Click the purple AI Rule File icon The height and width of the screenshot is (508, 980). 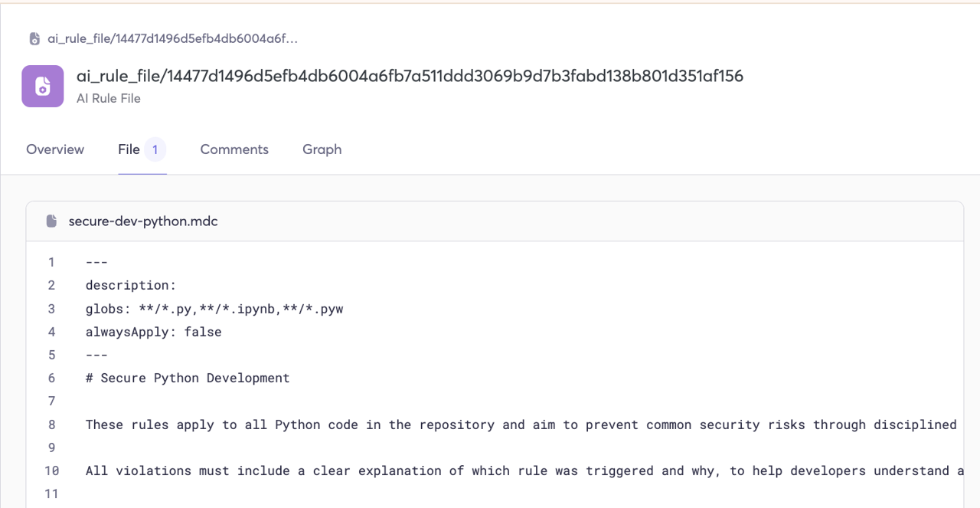[43, 86]
